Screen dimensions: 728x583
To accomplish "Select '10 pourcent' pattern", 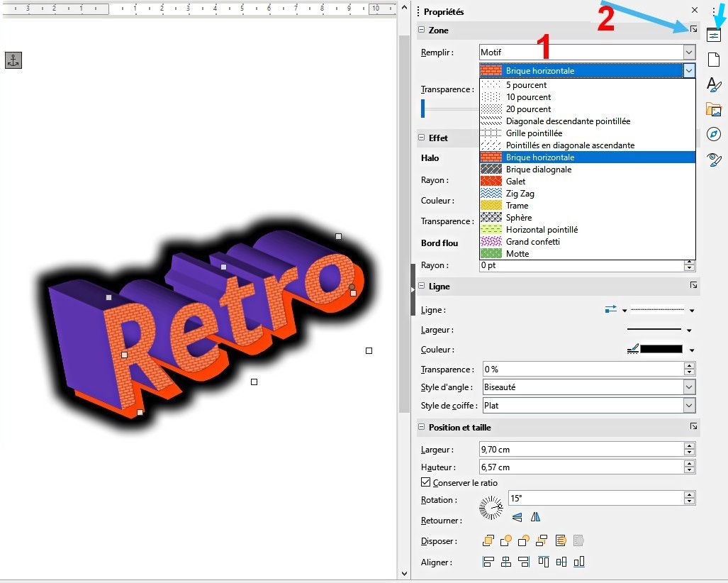I will click(588, 97).
